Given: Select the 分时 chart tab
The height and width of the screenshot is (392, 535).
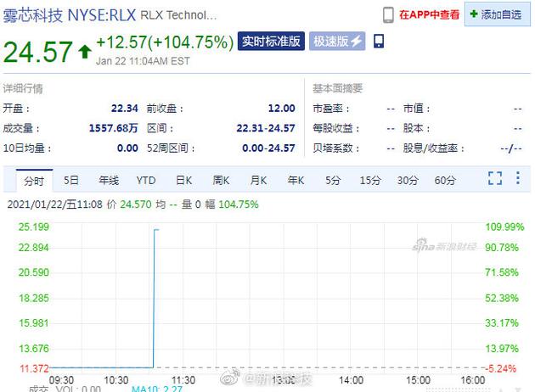Looking at the screenshot, I should click(34, 181).
